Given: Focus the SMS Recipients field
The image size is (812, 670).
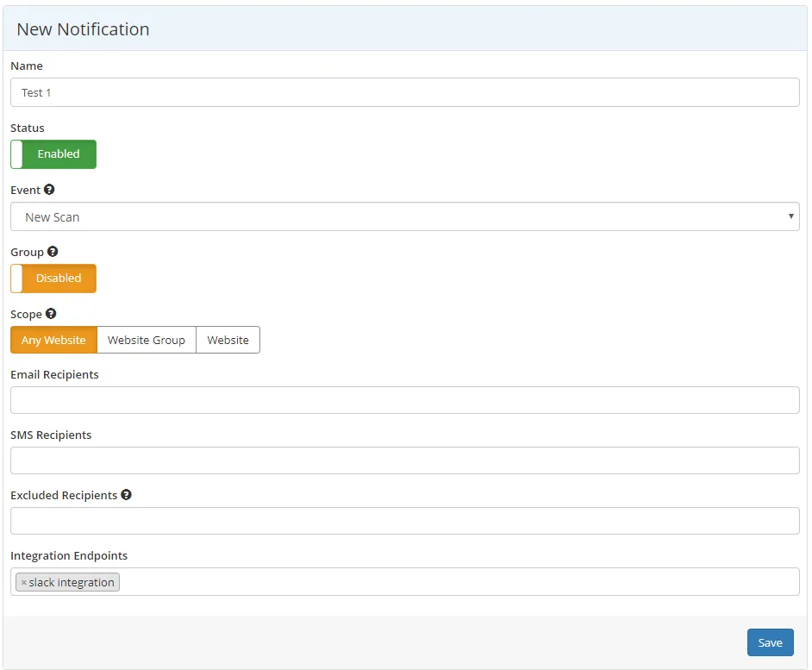Looking at the screenshot, I should [x=405, y=460].
